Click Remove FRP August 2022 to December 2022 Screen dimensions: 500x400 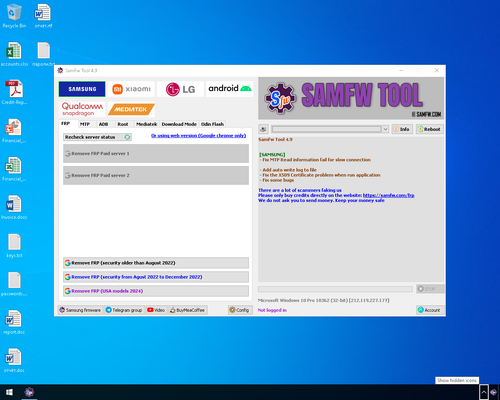(156, 277)
